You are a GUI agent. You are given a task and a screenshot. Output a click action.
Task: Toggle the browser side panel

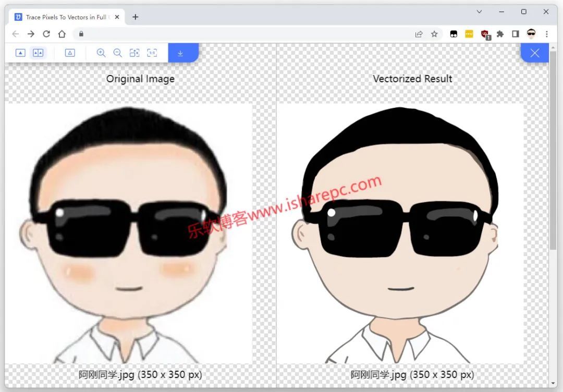(x=516, y=34)
